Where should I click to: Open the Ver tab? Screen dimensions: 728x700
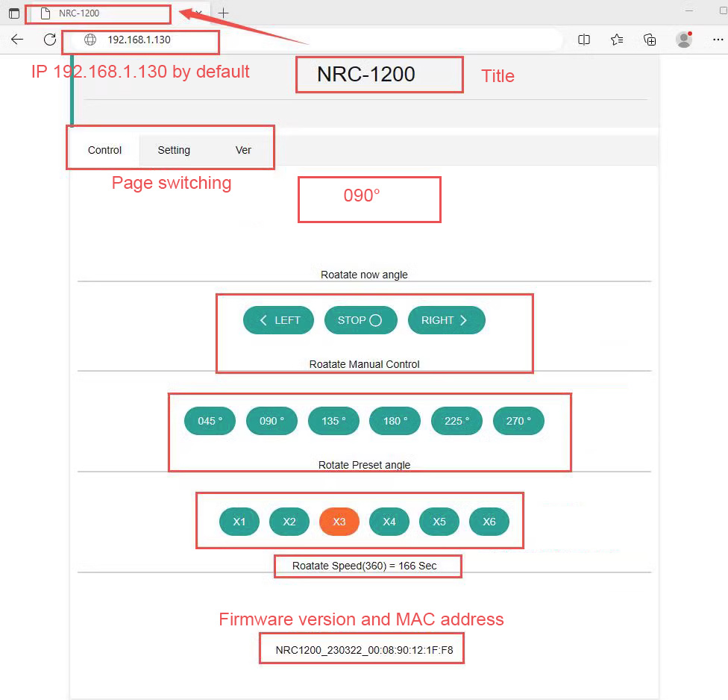pos(243,150)
